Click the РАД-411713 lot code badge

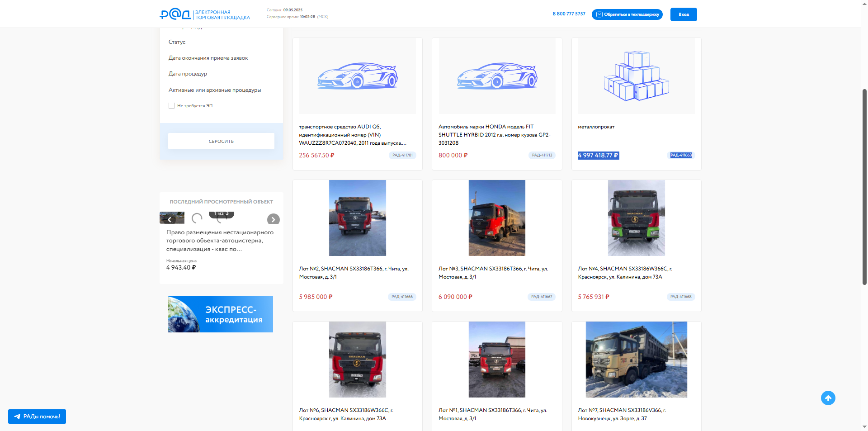pos(542,155)
